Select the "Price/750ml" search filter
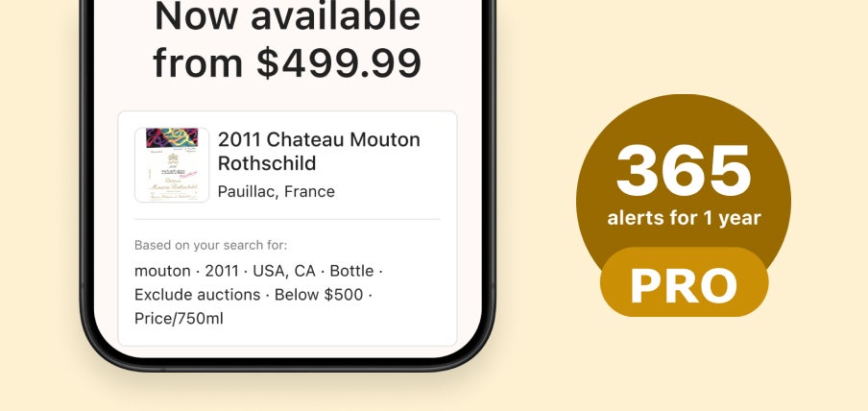 pyautogui.click(x=179, y=319)
